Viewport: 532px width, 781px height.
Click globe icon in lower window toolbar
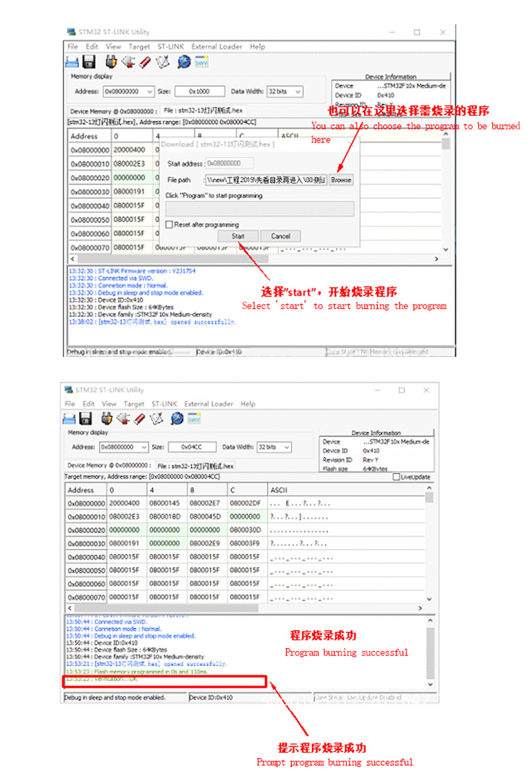pyautogui.click(x=177, y=419)
